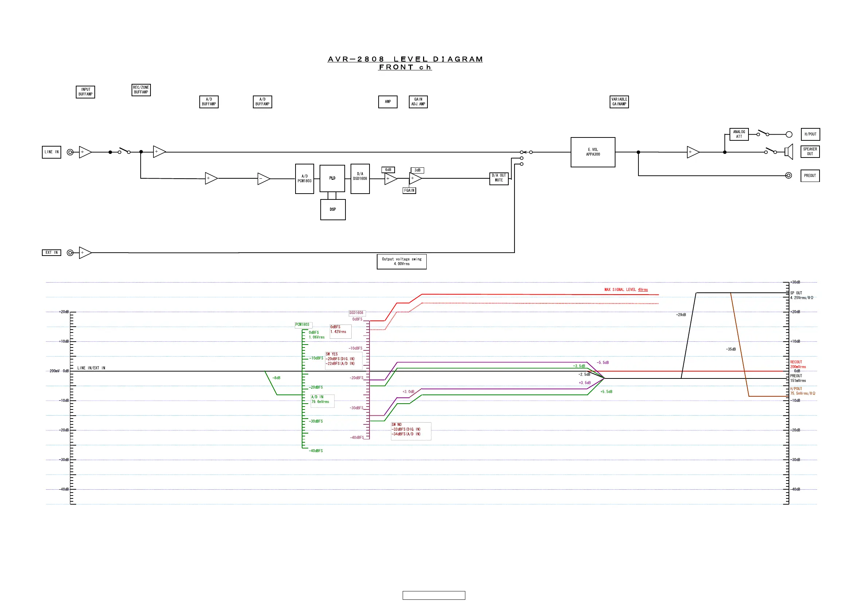Image resolution: width=868 pixels, height=614 pixels.
Task: Click the PREOUT 151mVrms chart label
Action: [798, 379]
